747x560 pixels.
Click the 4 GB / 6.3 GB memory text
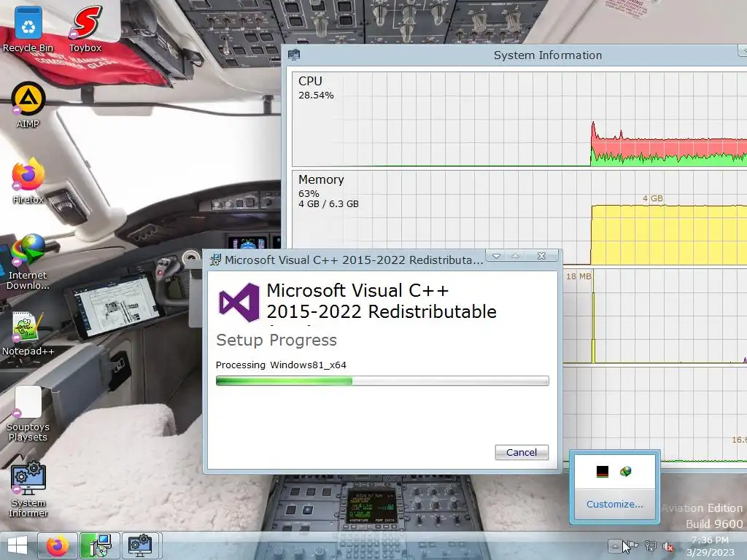pyautogui.click(x=329, y=204)
